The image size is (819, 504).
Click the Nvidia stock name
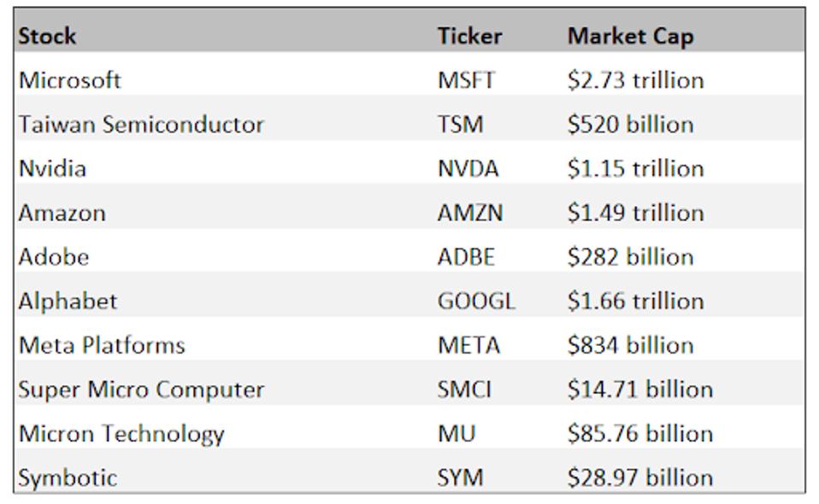point(52,168)
